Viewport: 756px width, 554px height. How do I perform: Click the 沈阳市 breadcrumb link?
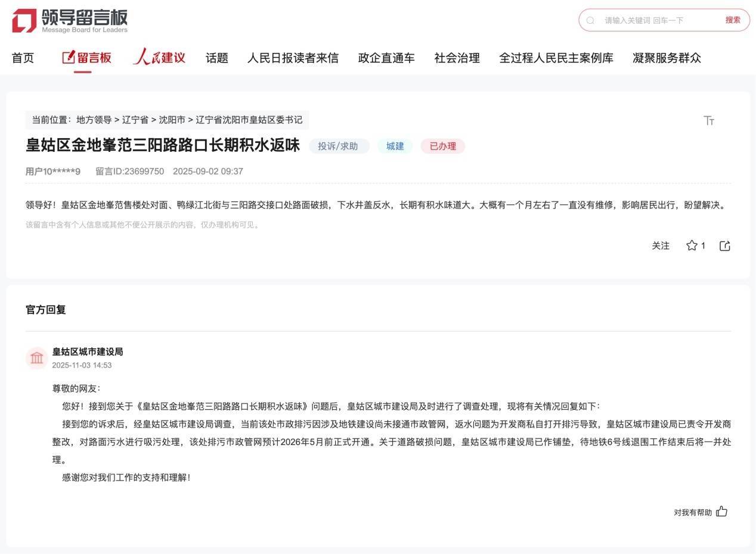[x=172, y=120]
